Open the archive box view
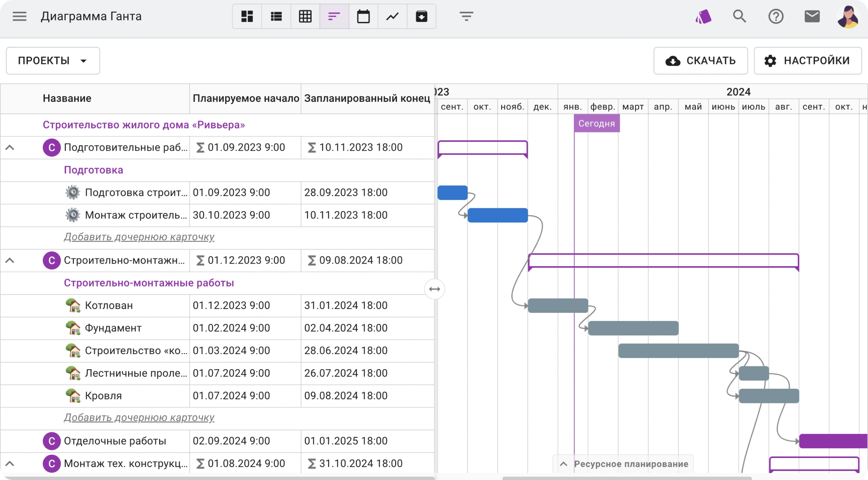The image size is (868, 480). (x=421, y=16)
